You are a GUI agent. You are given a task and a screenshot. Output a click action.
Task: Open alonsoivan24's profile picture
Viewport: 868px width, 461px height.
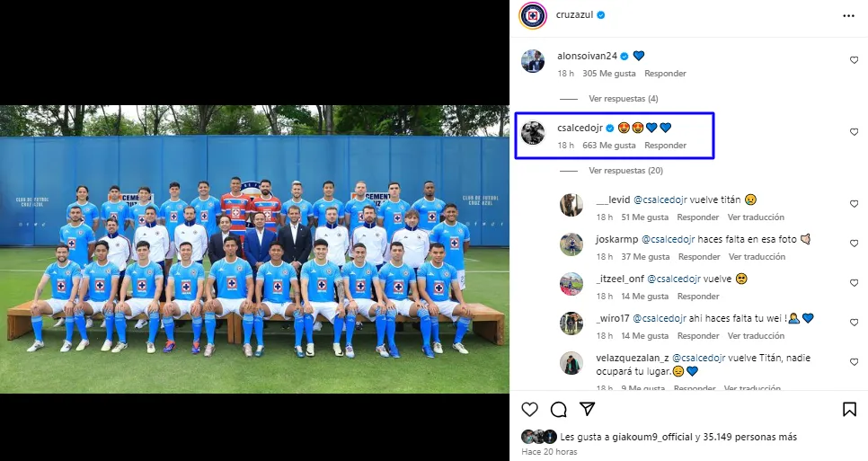533,61
